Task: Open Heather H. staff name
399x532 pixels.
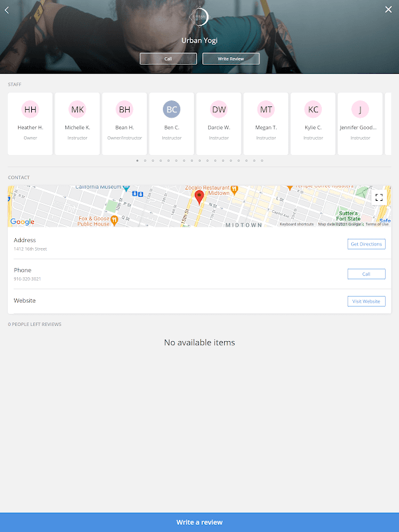Action: tap(30, 128)
